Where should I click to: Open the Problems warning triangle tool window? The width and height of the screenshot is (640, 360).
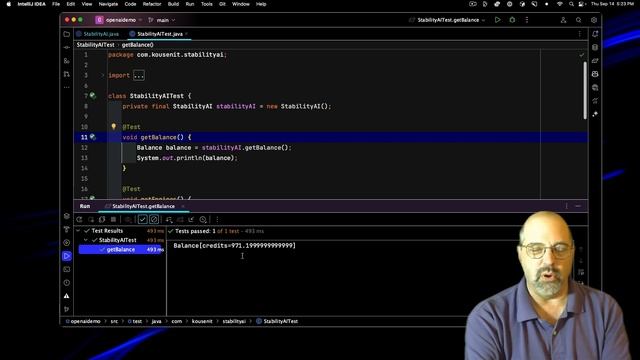pos(67,296)
